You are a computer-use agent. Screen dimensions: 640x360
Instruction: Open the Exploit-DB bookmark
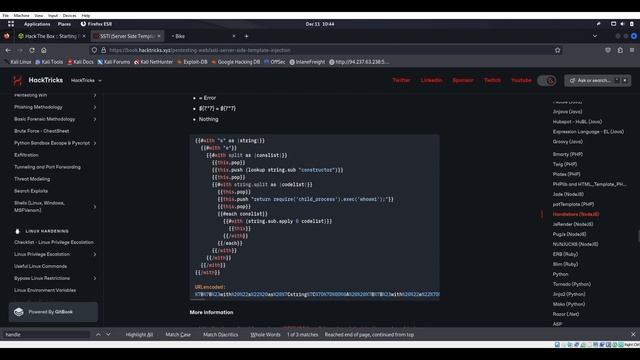tap(192, 62)
